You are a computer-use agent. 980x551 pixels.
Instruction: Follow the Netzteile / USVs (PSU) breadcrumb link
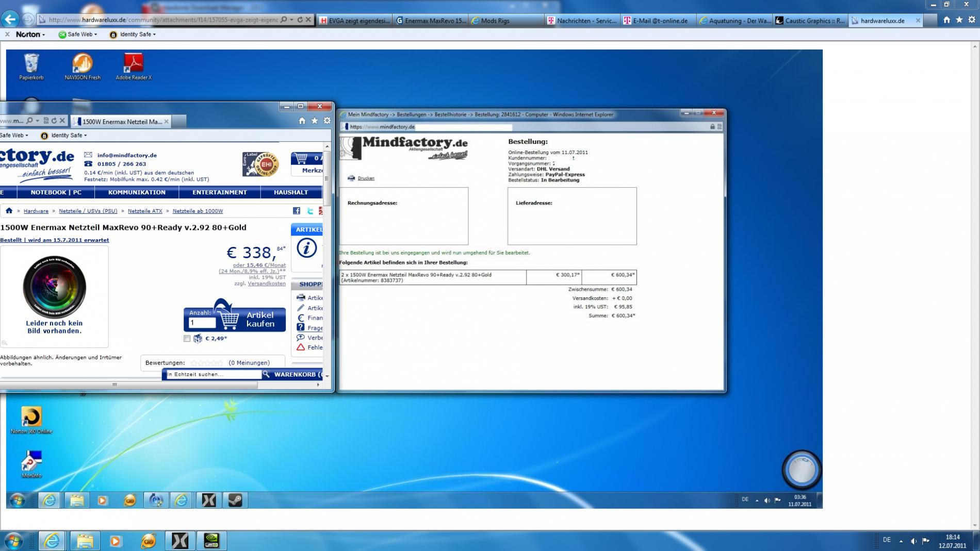88,211
